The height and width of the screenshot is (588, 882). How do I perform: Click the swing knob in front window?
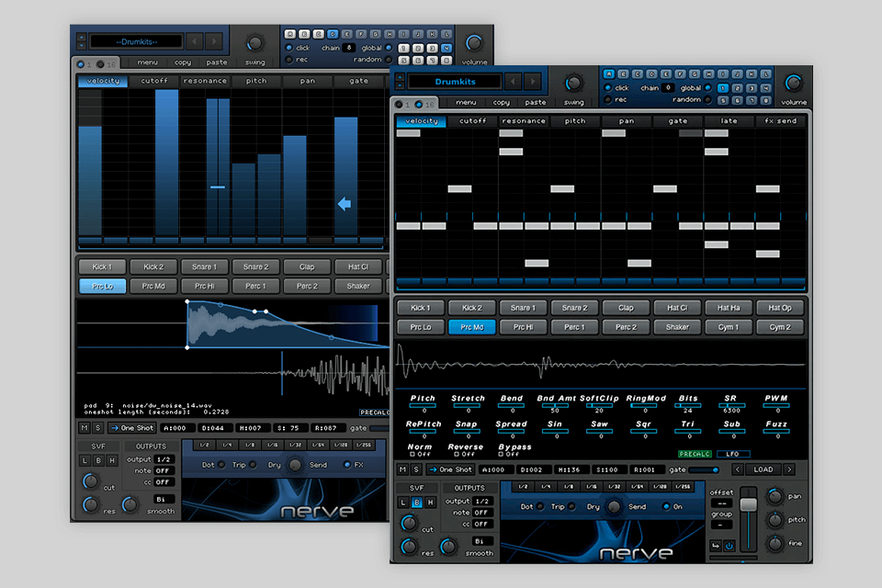(573, 84)
